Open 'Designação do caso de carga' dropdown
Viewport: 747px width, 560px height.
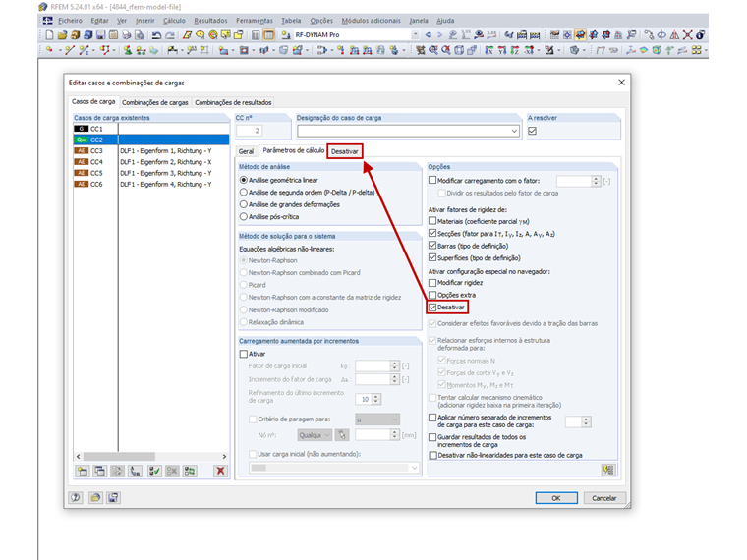pos(514,131)
